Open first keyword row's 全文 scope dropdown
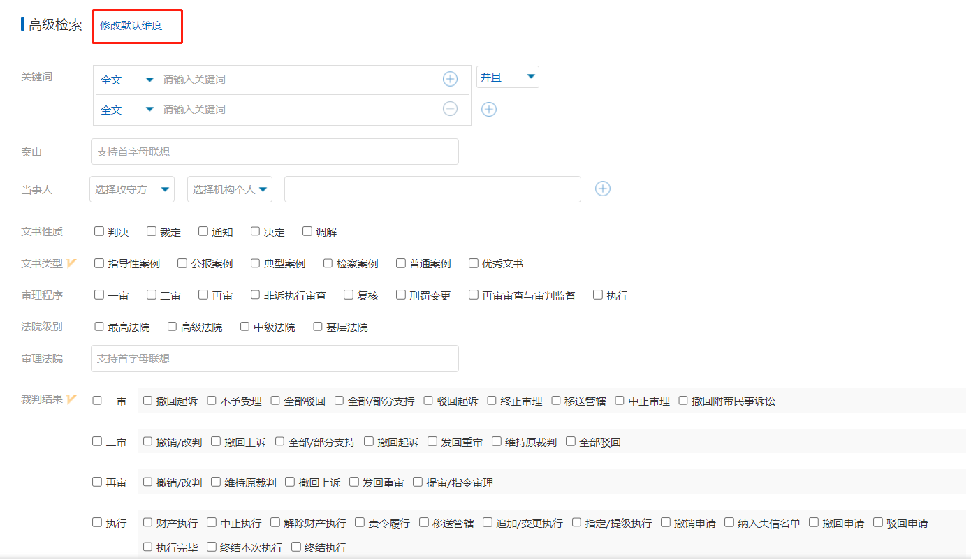Image resolution: width=971 pixels, height=560 pixels. pos(127,80)
